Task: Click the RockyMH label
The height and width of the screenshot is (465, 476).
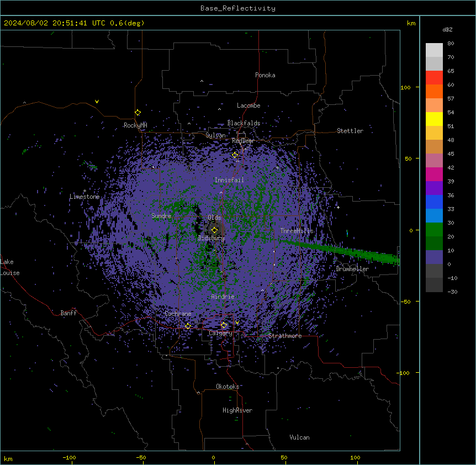Action: click(x=135, y=125)
